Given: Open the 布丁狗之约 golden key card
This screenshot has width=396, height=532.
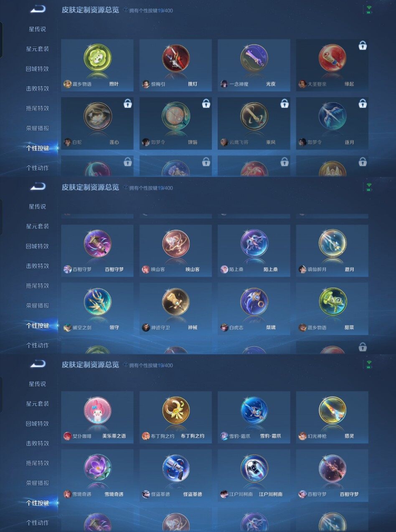Looking at the screenshot, I should 175,417.
